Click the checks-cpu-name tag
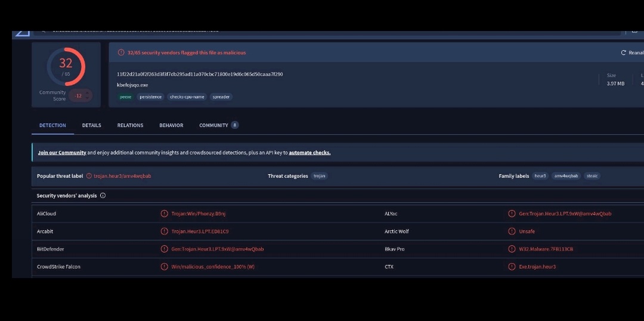 pos(187,97)
